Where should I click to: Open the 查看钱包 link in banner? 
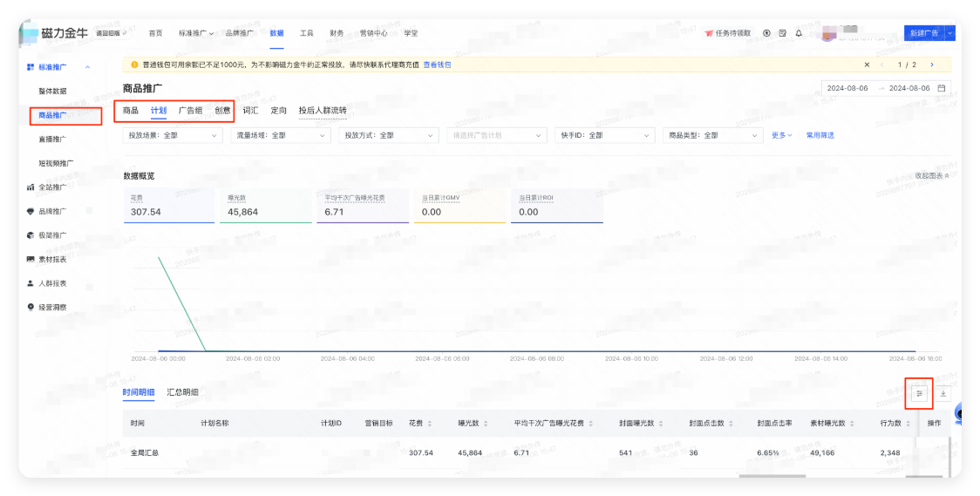click(x=437, y=65)
